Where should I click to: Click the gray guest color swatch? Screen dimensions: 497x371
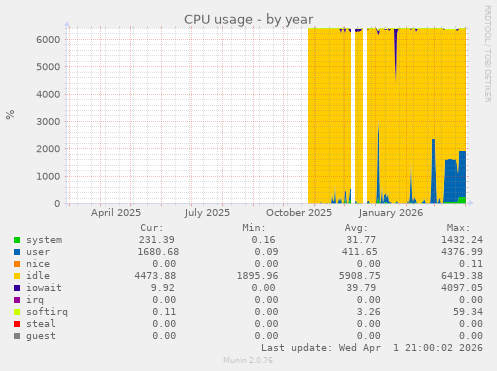tap(17, 336)
